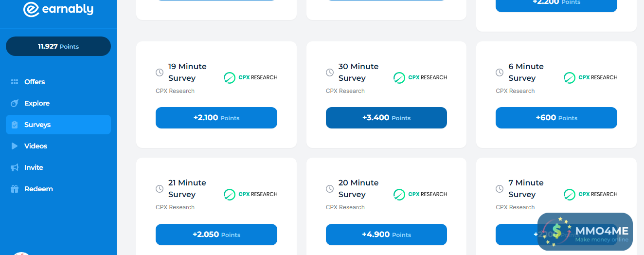Image resolution: width=644 pixels, height=255 pixels.
Task: Go to the Redeem page
Action: [x=38, y=189]
